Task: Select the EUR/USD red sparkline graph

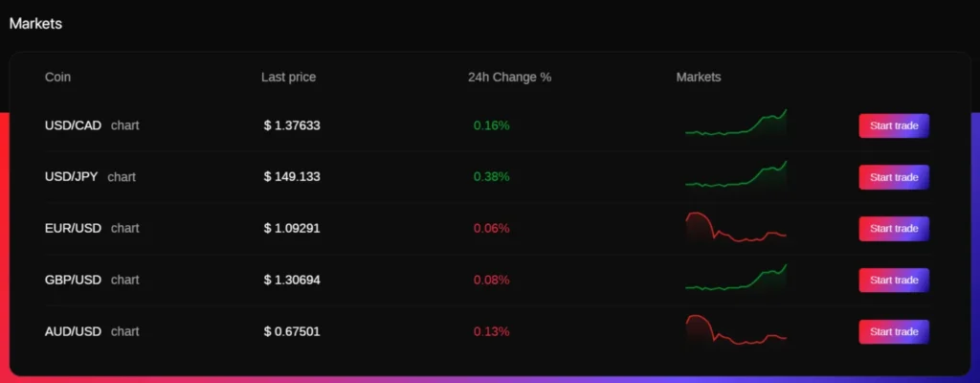Action: (x=736, y=229)
